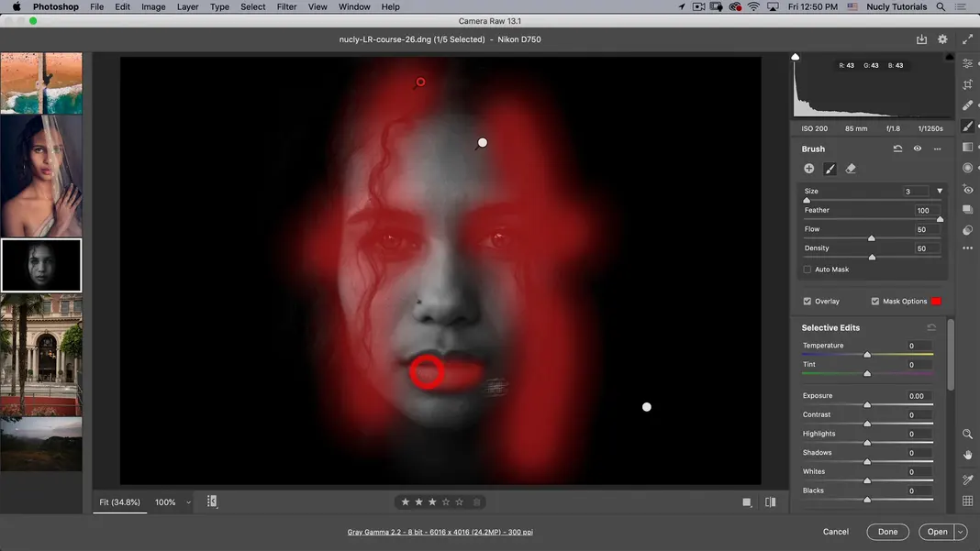
Task: Choose the brush eraser icon
Action: pyautogui.click(x=851, y=169)
